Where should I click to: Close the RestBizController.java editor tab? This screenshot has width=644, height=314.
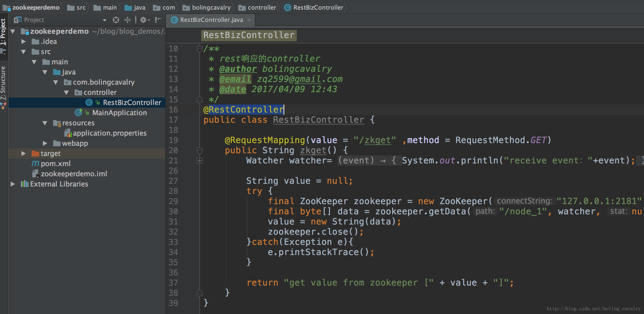(249, 20)
